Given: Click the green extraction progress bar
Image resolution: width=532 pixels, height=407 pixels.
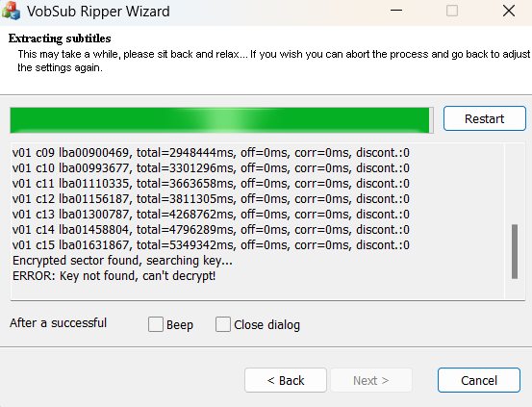Looking at the screenshot, I should point(221,120).
